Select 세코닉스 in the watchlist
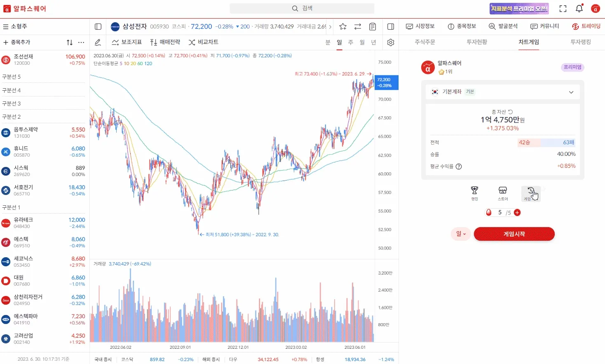 (x=45, y=262)
